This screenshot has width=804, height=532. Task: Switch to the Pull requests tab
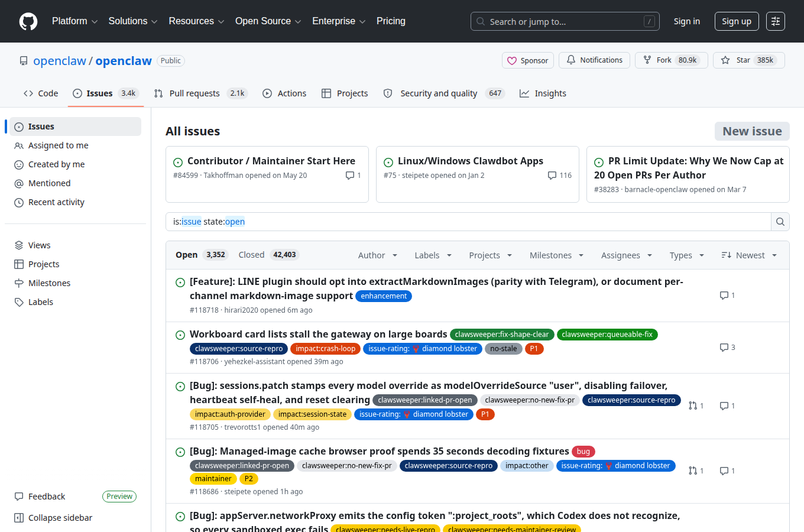pyautogui.click(x=200, y=93)
